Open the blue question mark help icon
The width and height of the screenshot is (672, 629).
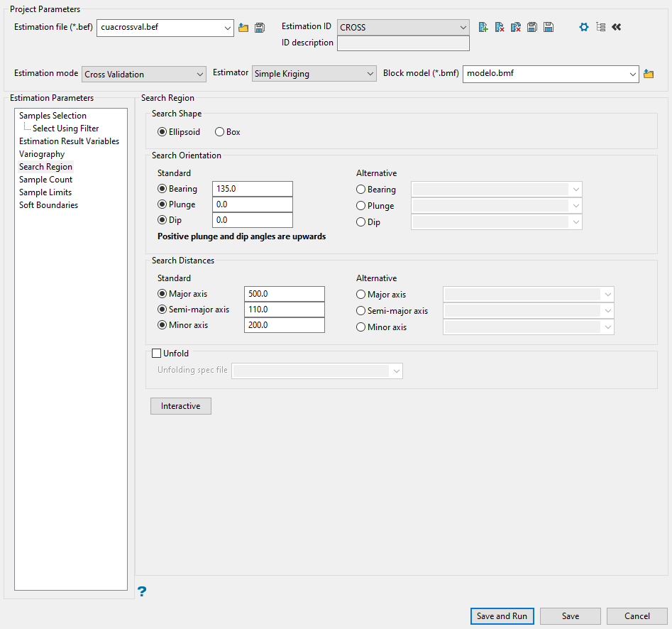point(142,591)
